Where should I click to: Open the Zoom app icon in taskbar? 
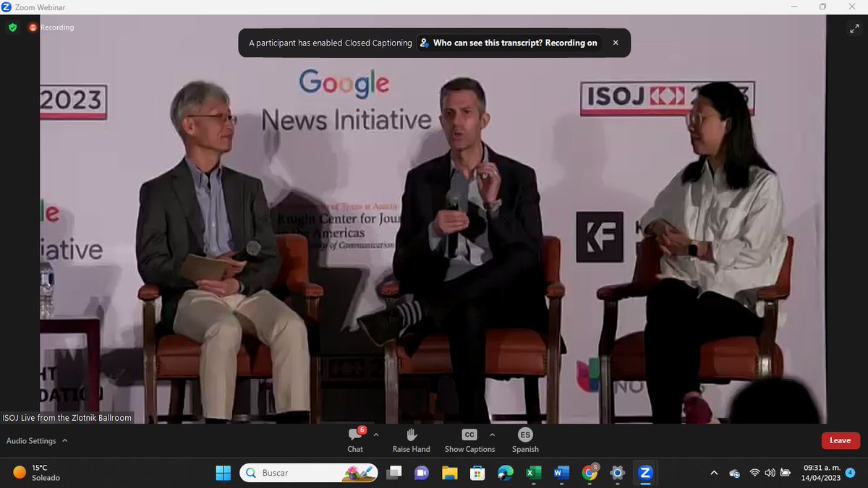pos(644,473)
